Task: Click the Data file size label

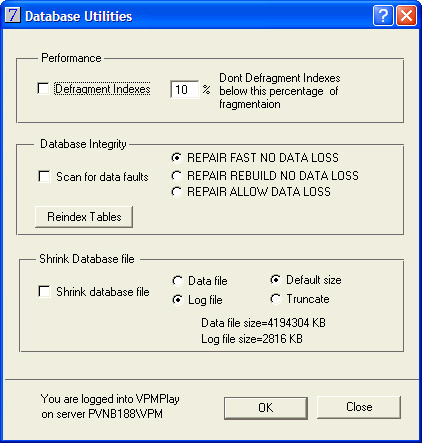Action: 263,323
